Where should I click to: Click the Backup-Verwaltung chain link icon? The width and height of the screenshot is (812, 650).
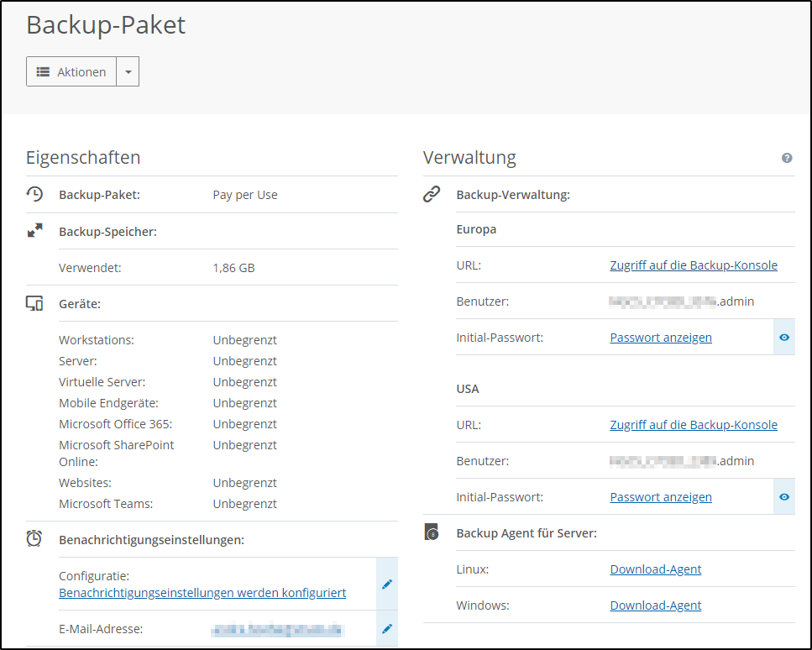432,194
